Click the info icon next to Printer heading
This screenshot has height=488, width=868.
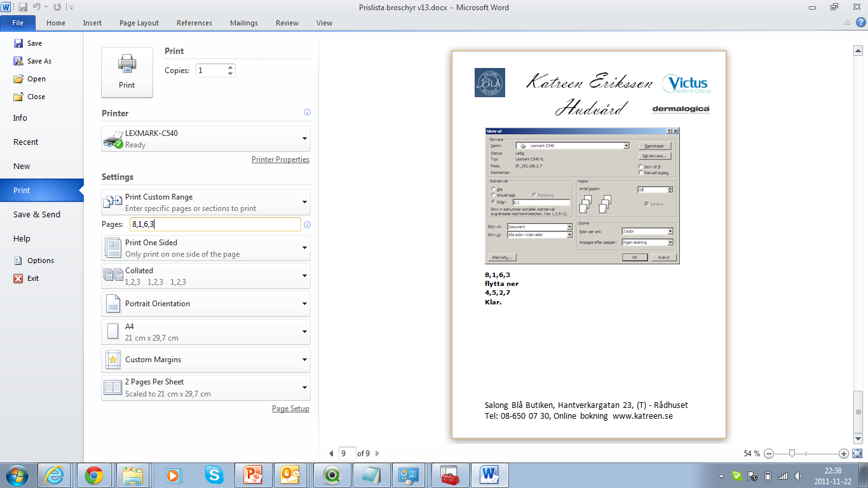coord(307,112)
